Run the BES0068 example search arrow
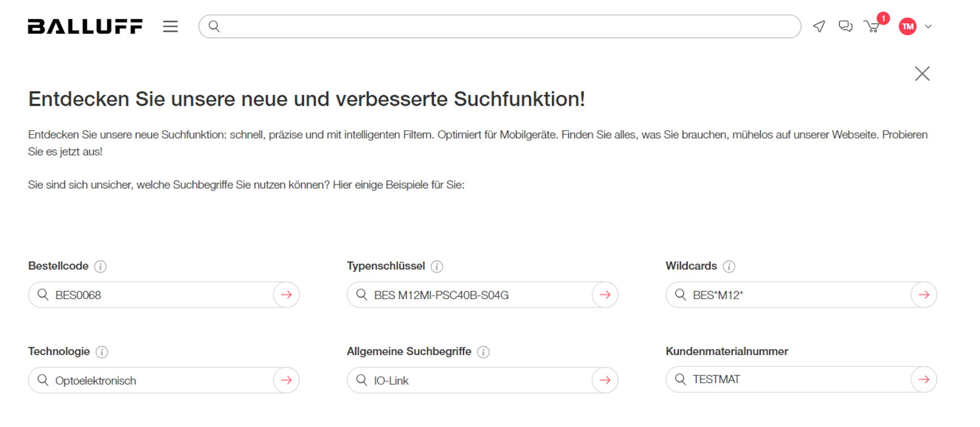This screenshot has height=427, width=980. (x=286, y=295)
